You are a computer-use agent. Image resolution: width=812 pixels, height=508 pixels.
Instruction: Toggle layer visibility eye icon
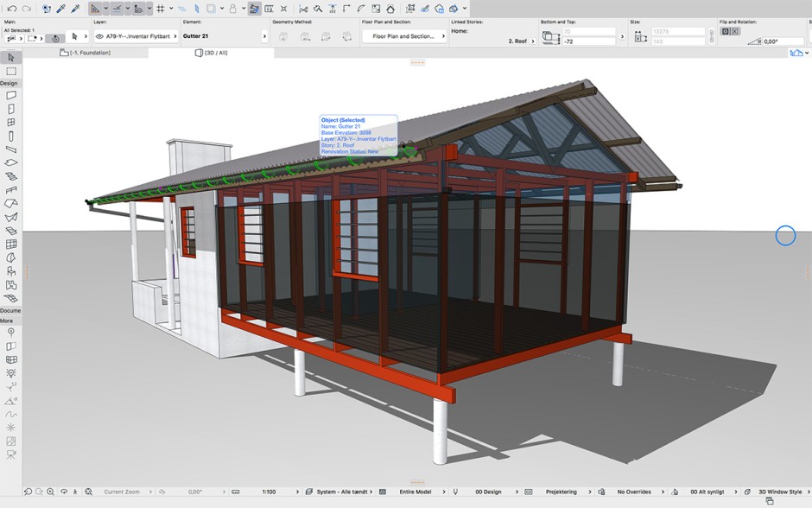[x=99, y=37]
